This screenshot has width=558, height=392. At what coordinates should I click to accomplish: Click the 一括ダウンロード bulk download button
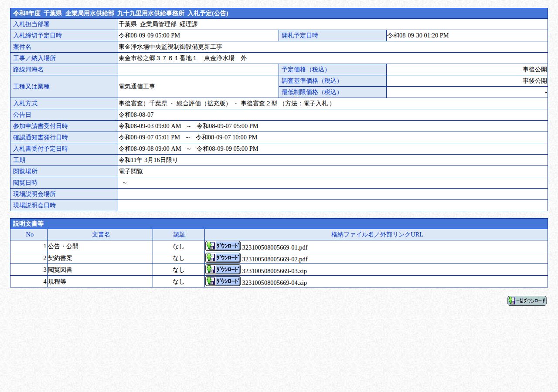527,301
